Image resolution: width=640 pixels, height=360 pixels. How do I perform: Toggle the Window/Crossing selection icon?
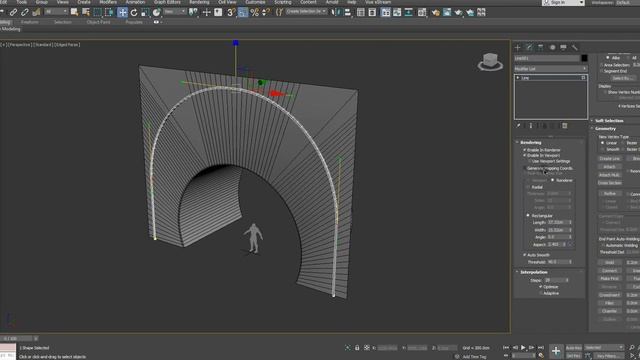(109, 12)
